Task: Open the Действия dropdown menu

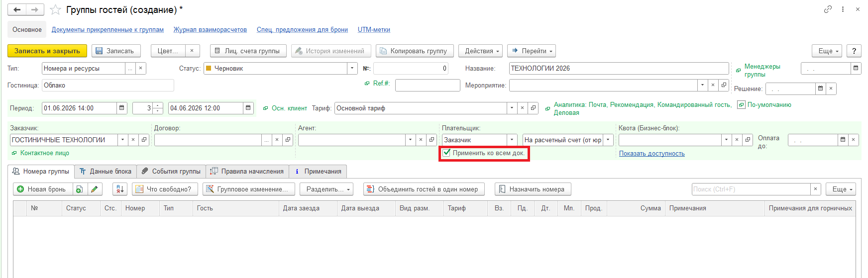Action: click(480, 51)
